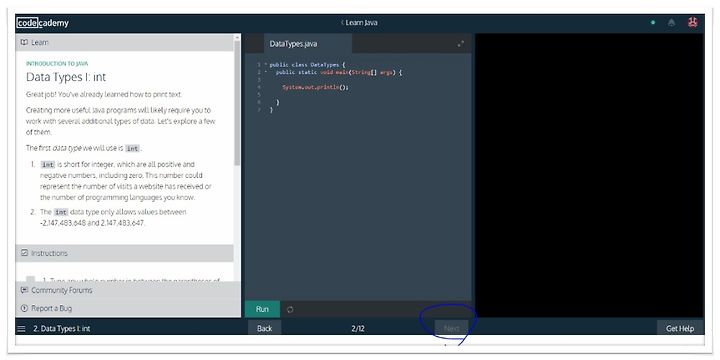Fold the main method on line 2
Screen dimensions: 720x360
[265, 72]
